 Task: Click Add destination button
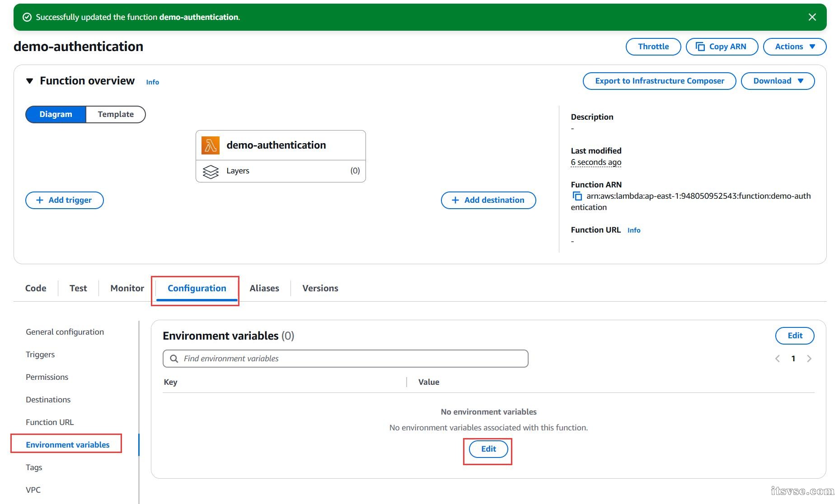point(488,200)
